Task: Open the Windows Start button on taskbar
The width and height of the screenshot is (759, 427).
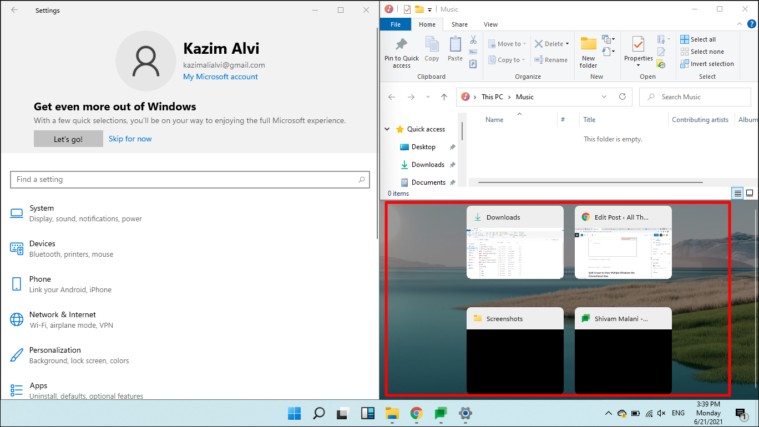Action: [294, 413]
